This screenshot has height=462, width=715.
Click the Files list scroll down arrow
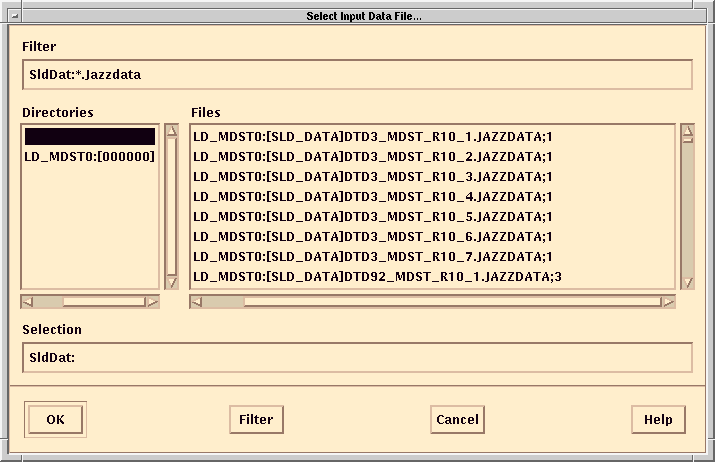pos(687,283)
